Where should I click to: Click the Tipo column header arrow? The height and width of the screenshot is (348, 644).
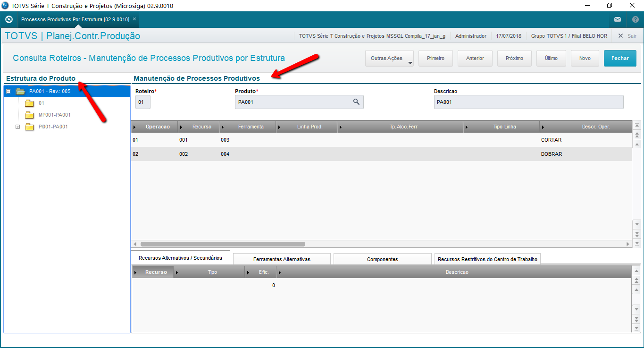click(x=177, y=272)
